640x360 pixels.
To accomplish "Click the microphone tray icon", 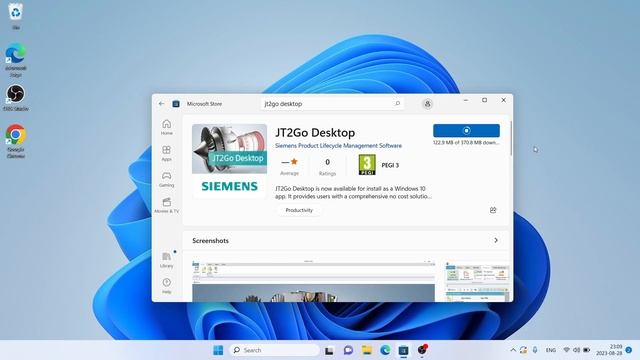I will (x=535, y=350).
